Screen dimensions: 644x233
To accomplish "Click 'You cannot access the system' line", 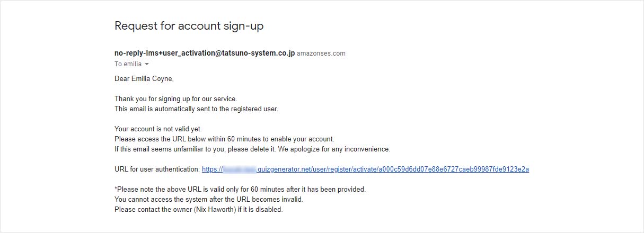I will 208,199.
